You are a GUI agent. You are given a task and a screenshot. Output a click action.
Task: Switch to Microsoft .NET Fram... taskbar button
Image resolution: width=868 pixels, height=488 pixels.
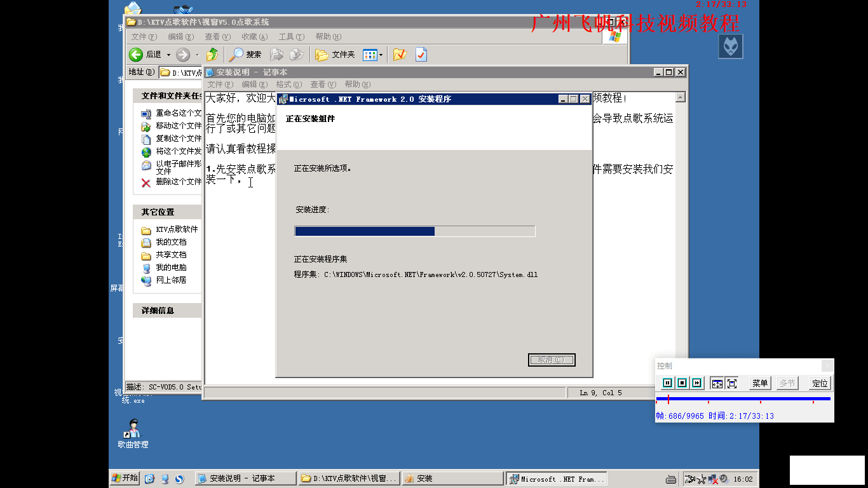[x=556, y=478]
